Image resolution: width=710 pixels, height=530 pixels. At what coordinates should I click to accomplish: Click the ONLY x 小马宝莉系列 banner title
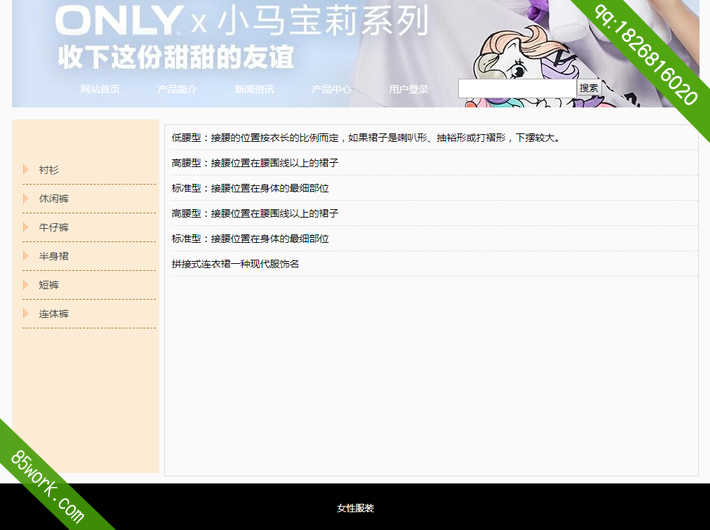click(242, 20)
